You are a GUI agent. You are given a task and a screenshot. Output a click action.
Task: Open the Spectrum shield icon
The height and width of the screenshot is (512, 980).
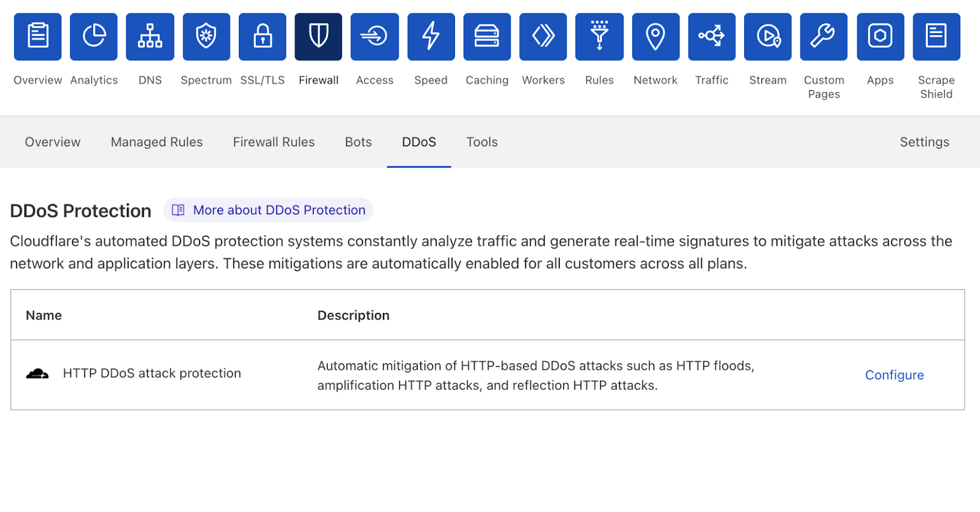tap(206, 37)
